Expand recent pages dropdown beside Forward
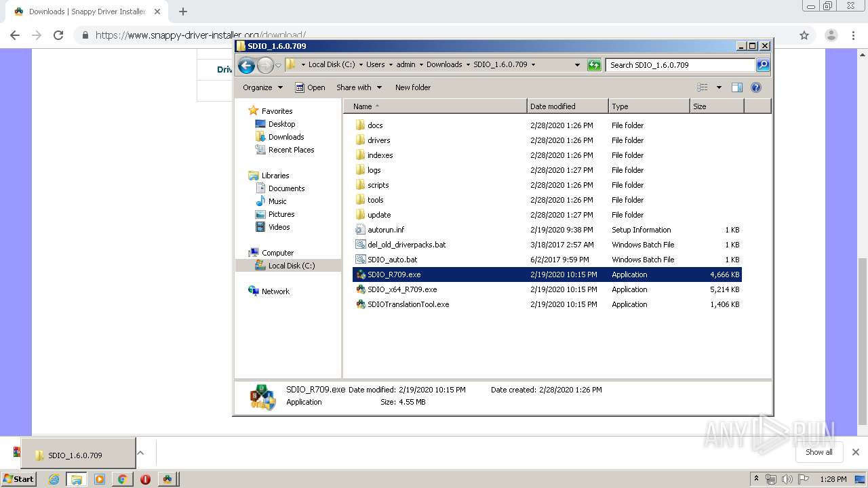Screen dimensions: 868x488 (278, 65)
